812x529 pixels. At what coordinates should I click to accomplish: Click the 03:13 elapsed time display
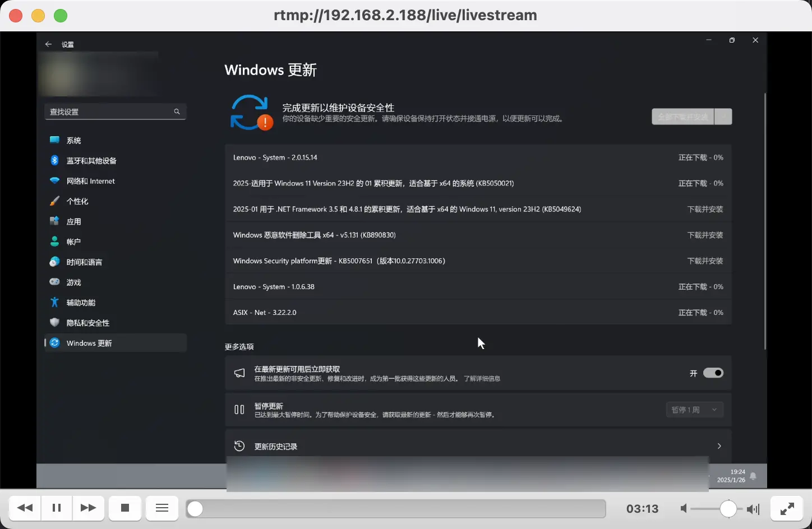(642, 509)
